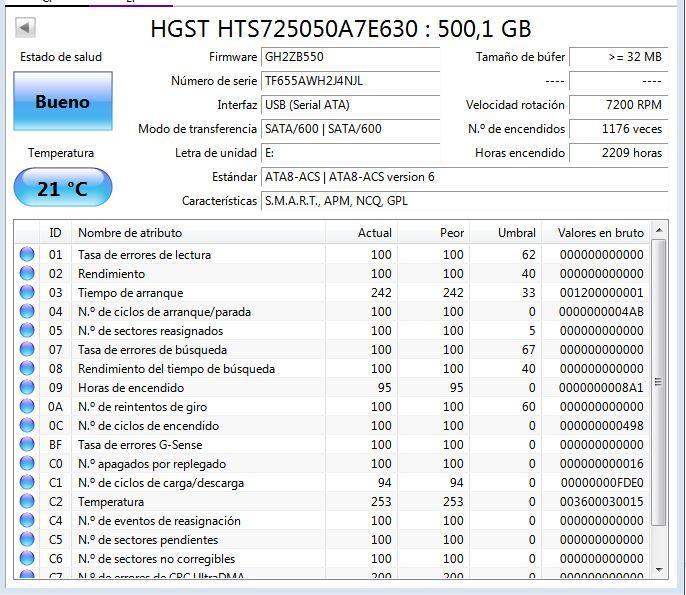Select N.º de reintentos de giro name
686x595 pixels.
click(142, 407)
